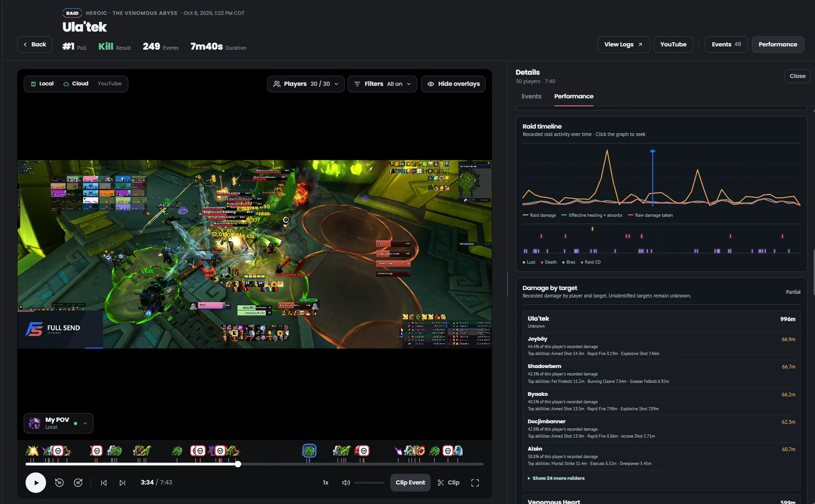Open the Players 30 / 30 dropdown
This screenshot has height=504, width=815.
coord(306,84)
